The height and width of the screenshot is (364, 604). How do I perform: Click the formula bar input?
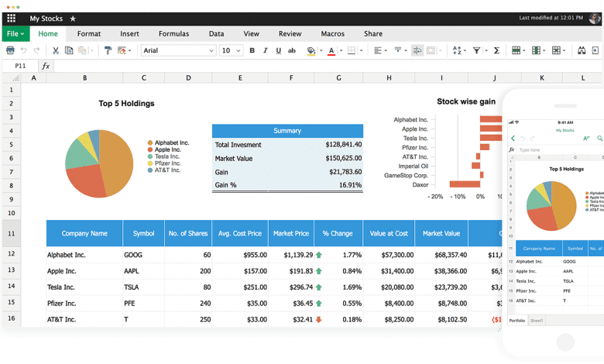point(328,66)
